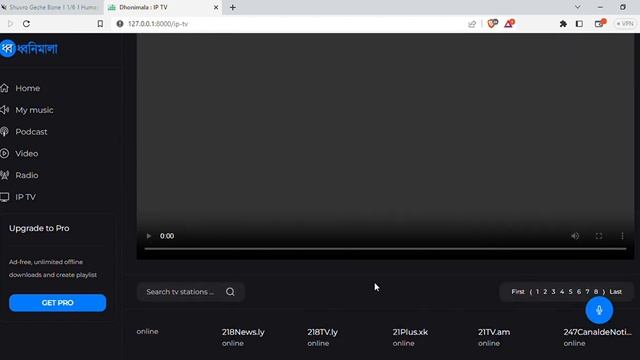Reload the page in browser

27,24
